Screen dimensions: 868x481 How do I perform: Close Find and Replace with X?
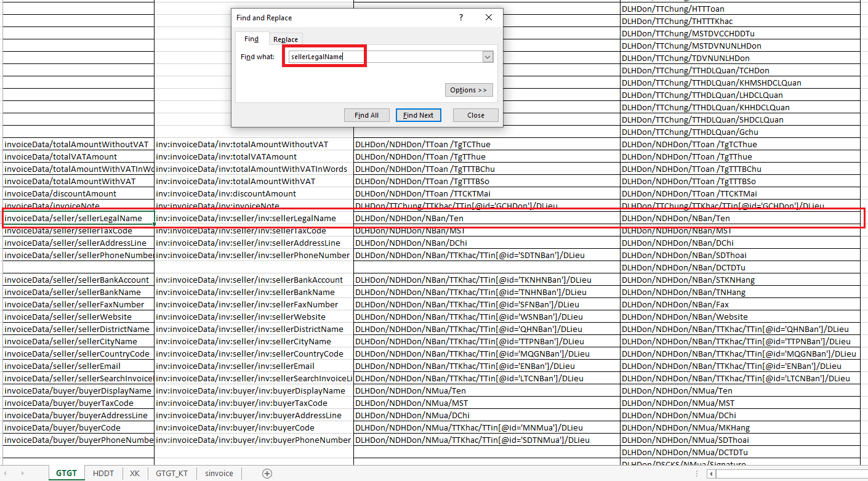(x=489, y=18)
